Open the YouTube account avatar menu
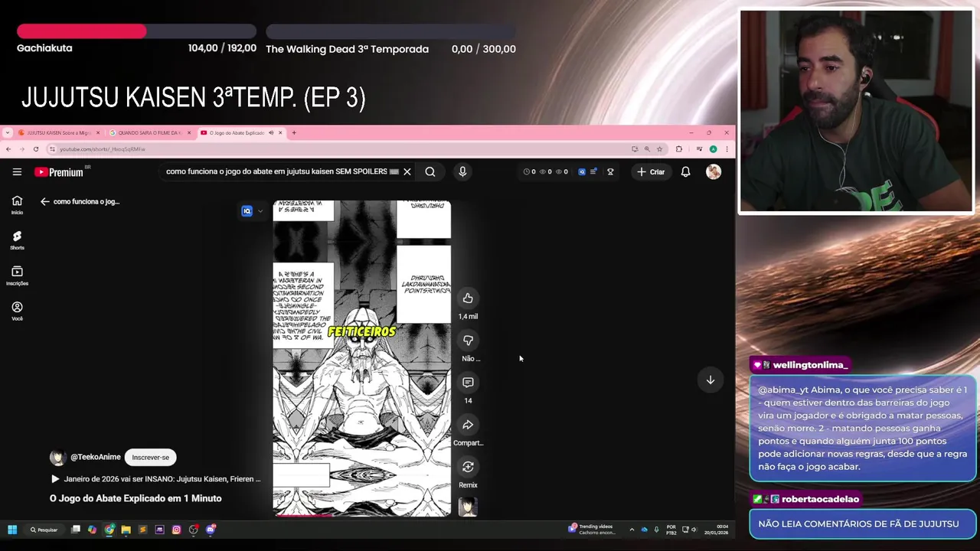Viewport: 980px width, 551px height. [x=714, y=172]
